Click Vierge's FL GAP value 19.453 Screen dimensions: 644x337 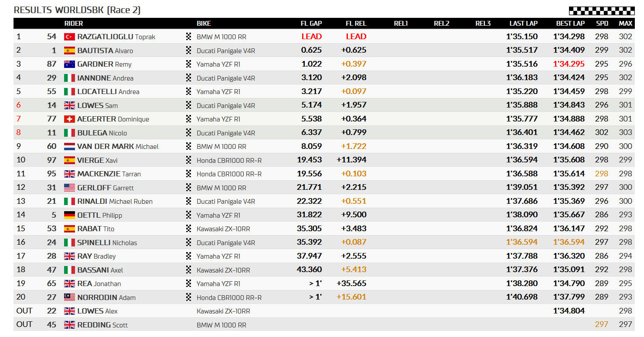pos(310,160)
